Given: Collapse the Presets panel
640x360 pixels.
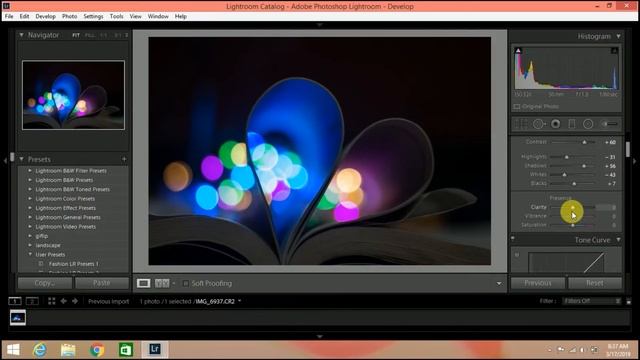Looking at the screenshot, I should tap(21, 159).
